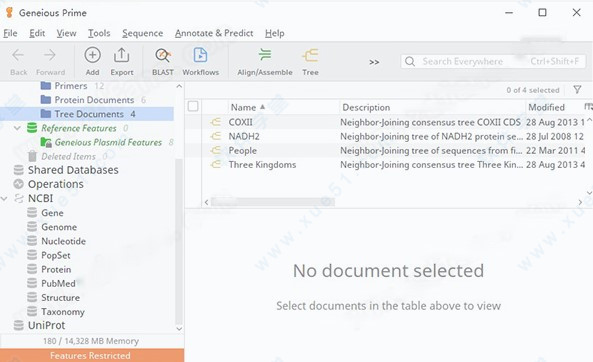The height and width of the screenshot is (362, 593).
Task: Open the Operations item
Action: coord(55,184)
